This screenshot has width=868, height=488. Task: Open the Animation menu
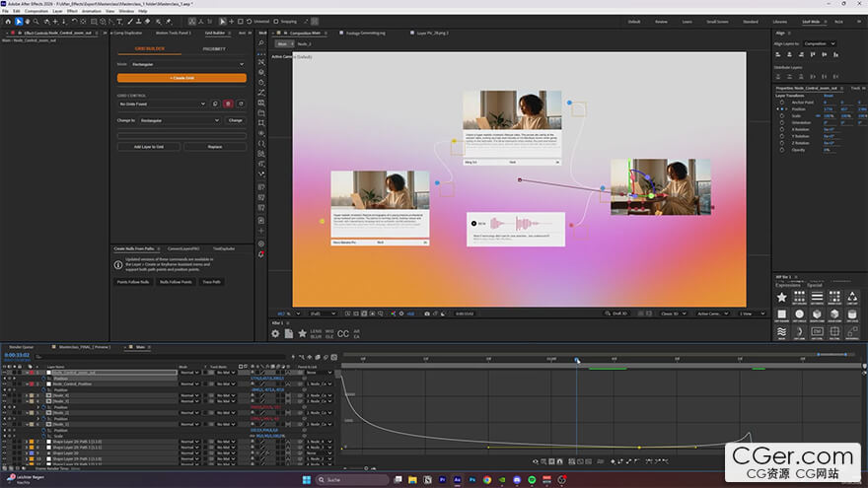(92, 11)
